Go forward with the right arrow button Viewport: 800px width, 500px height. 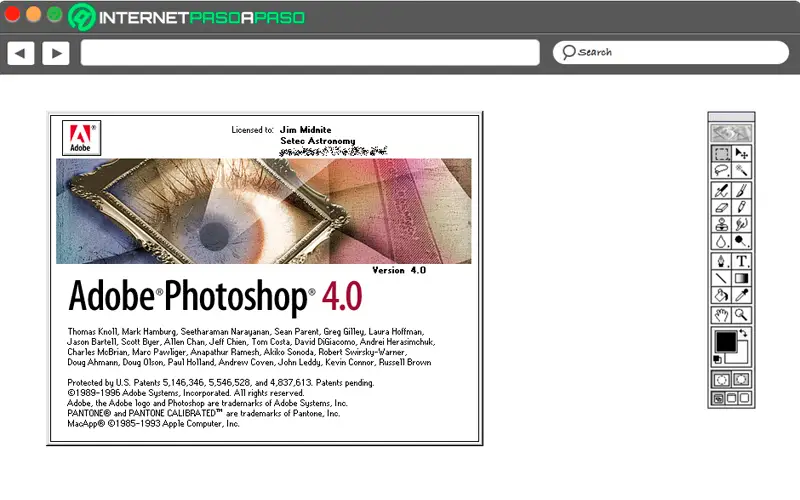tap(56, 53)
